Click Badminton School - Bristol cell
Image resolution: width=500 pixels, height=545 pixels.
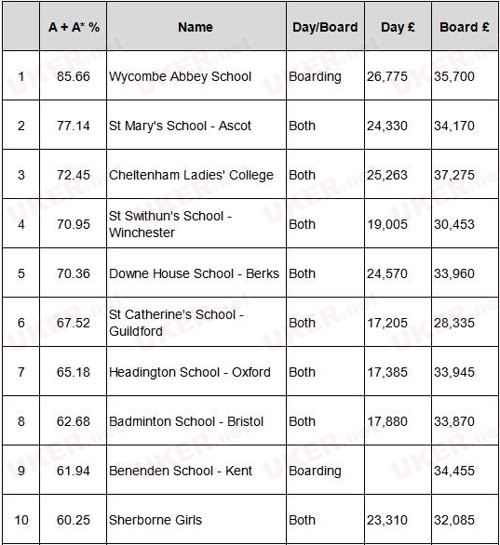pyautogui.click(x=196, y=421)
